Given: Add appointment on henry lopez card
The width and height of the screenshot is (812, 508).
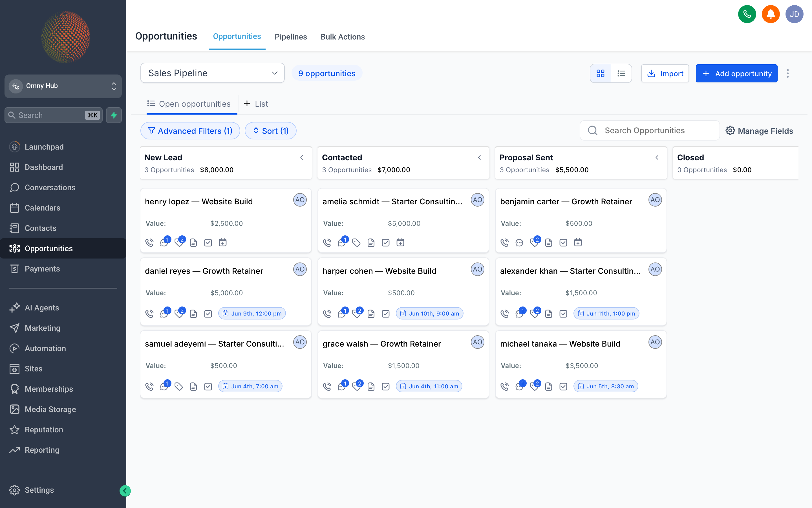Looking at the screenshot, I should click(223, 242).
